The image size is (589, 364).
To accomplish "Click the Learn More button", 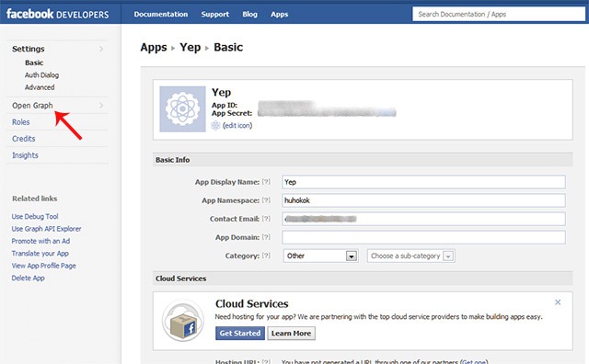I will 291,334.
